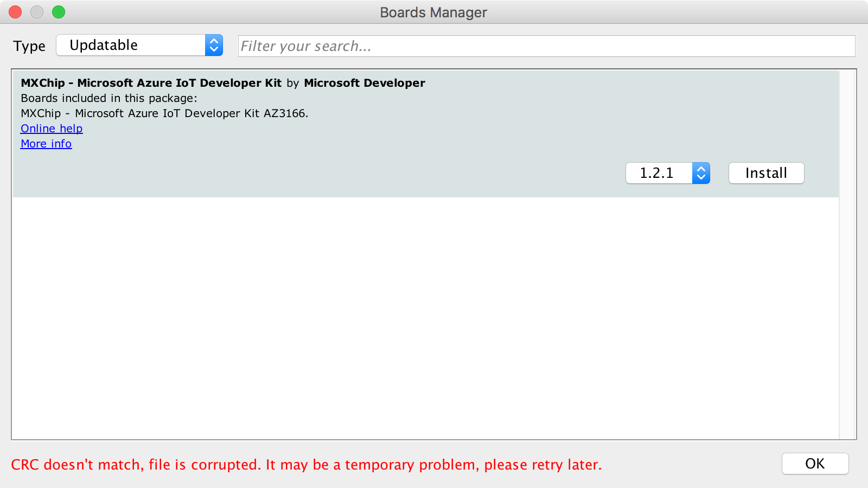Click the downward arrow of the version stepper
The width and height of the screenshot is (868, 488).
(x=701, y=177)
